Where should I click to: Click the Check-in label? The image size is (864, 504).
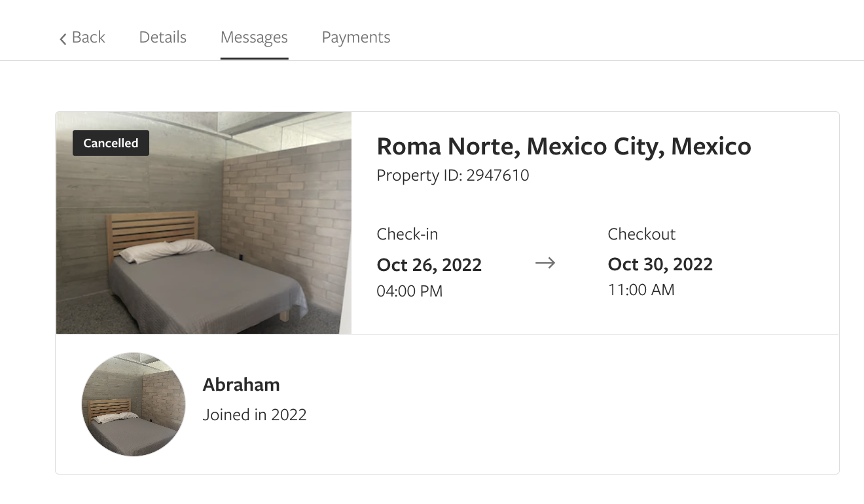pos(407,234)
